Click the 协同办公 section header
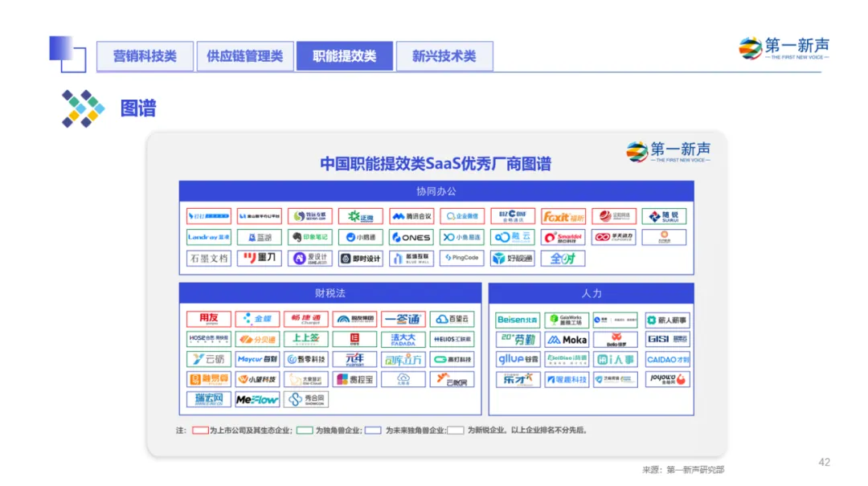The width and height of the screenshot is (868, 486). pyautogui.click(x=436, y=191)
